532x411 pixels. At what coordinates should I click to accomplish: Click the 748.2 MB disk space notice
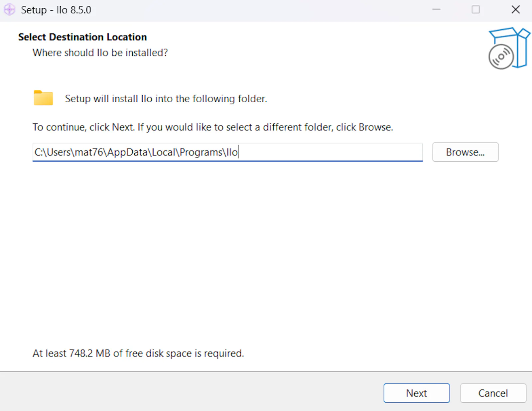click(138, 353)
